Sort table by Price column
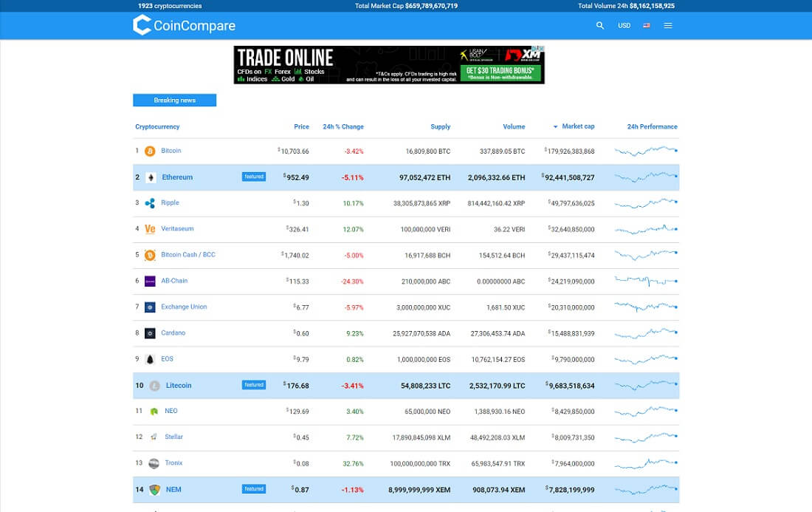 301,126
